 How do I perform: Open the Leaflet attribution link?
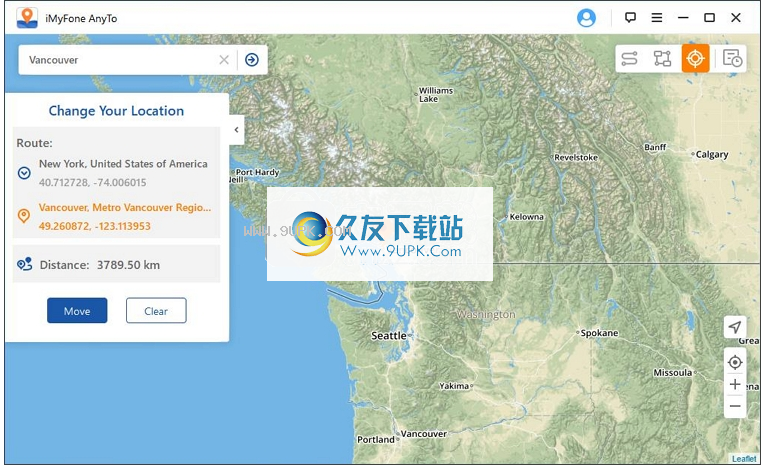[744, 459]
